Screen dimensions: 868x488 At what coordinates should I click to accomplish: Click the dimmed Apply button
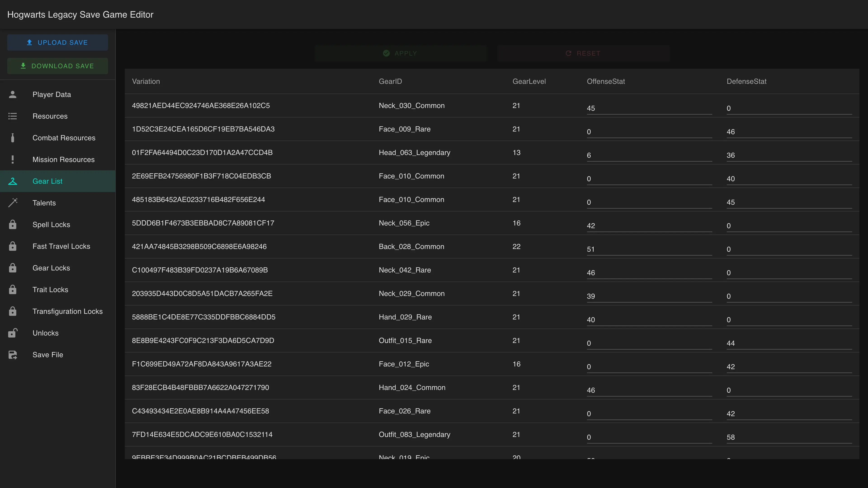click(x=401, y=53)
